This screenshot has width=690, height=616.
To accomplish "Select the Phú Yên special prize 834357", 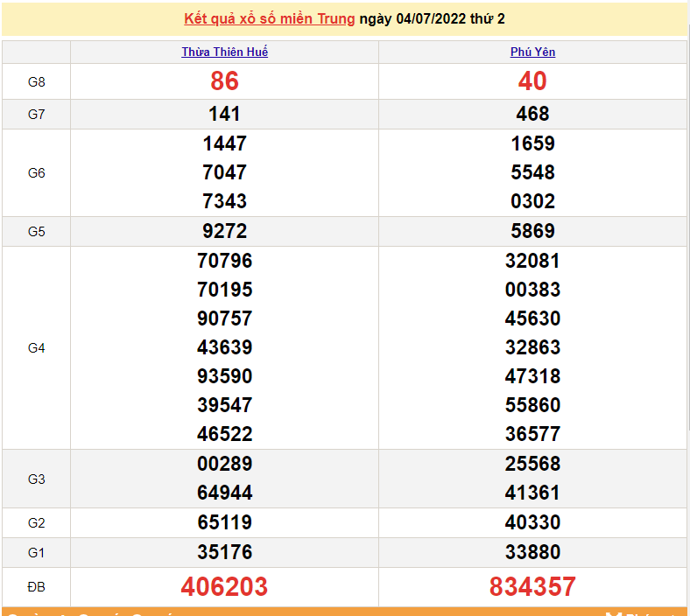I will click(x=532, y=586).
